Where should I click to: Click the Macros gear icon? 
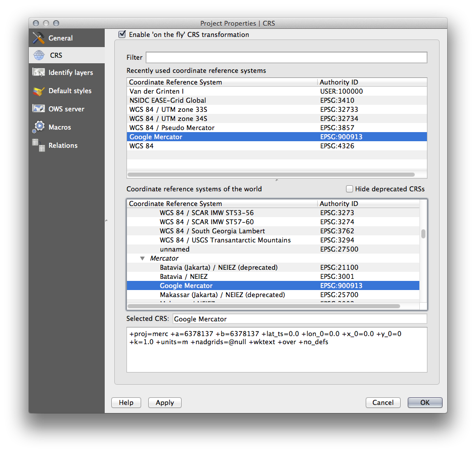39,127
